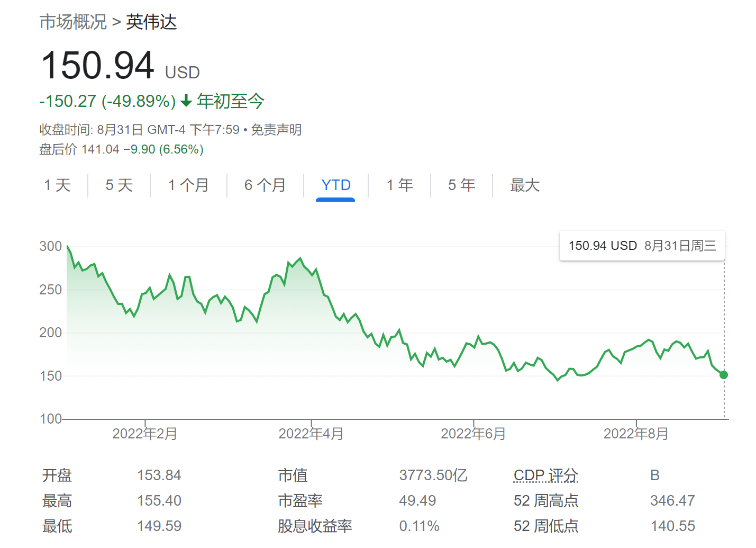Select the 5 天 time range tab
This screenshot has width=756, height=548.
[x=119, y=185]
